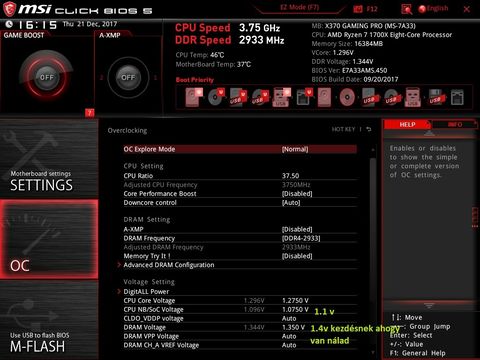Select the legacy network boot icon without UEFI badge
The width and height of the screenshot is (480, 360).
coord(457,98)
